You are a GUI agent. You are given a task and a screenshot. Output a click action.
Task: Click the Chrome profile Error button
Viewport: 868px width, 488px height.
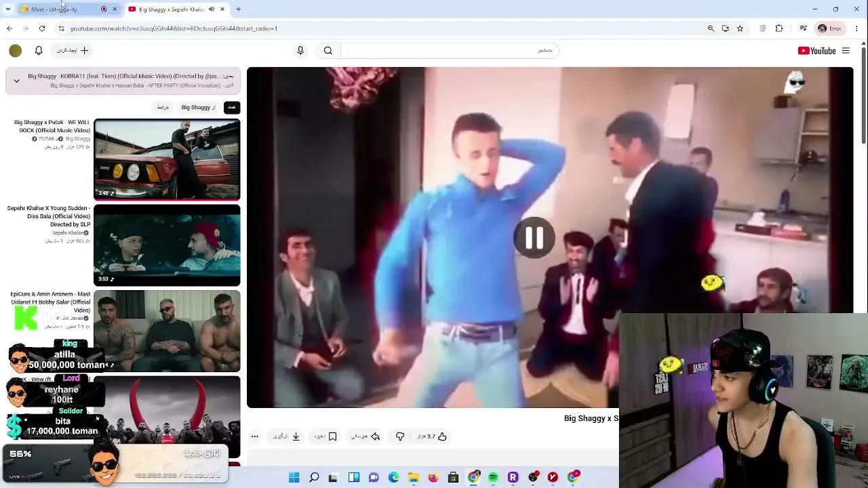(829, 28)
